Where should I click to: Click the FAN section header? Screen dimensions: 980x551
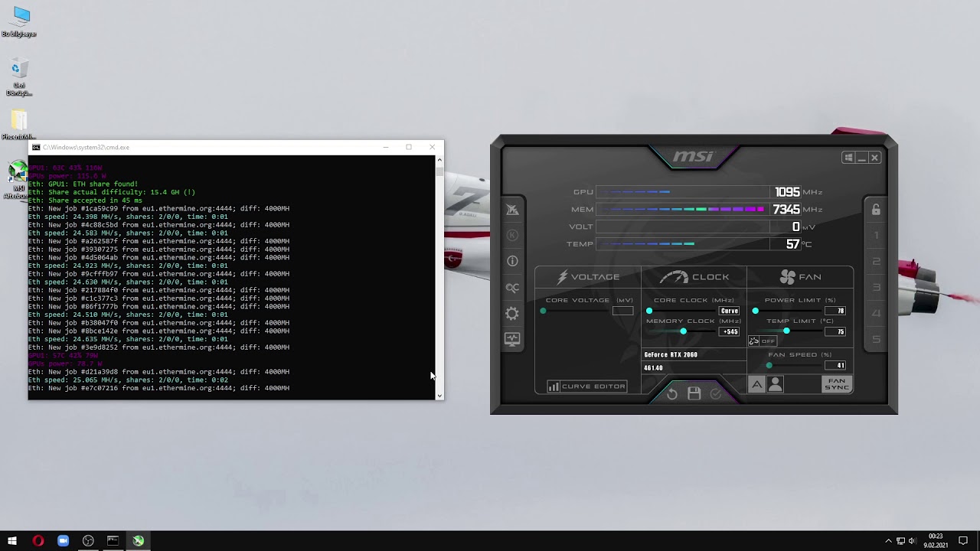[801, 277]
